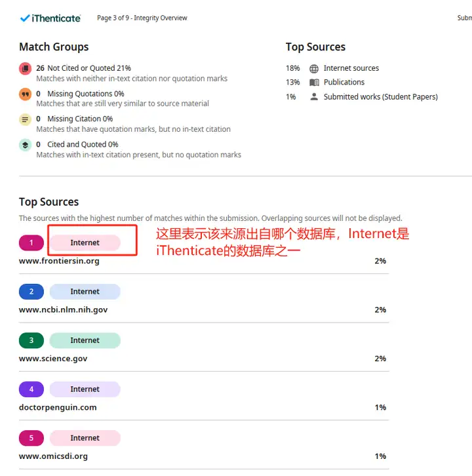Select source number 1 badge
Screen dimensions: 472x476
click(x=31, y=243)
